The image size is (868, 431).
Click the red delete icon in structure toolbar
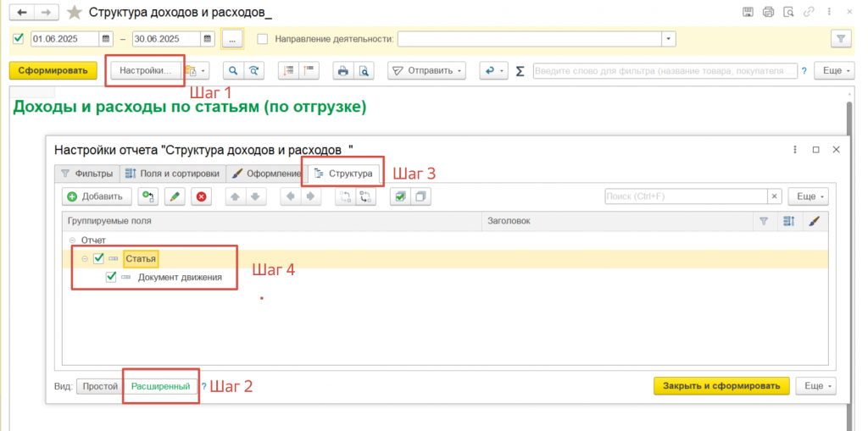click(201, 196)
